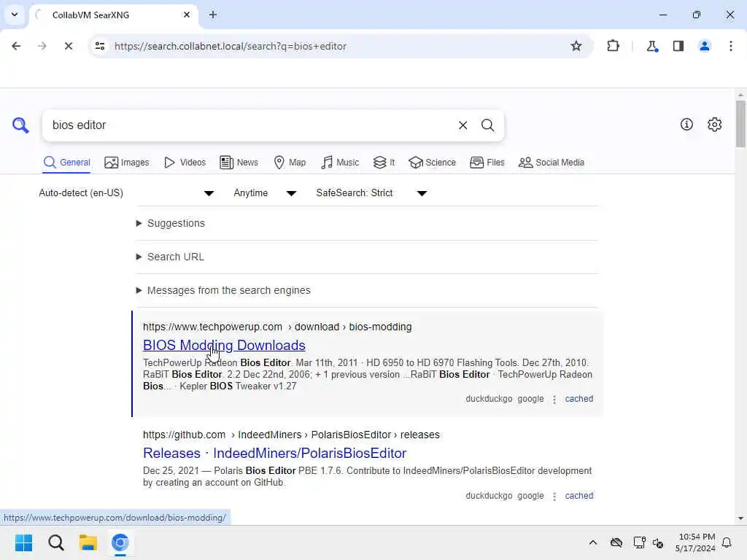Open the Auto-detect (en-US) language dropdown
Image resolution: width=747 pixels, height=560 pixels.
point(126,192)
